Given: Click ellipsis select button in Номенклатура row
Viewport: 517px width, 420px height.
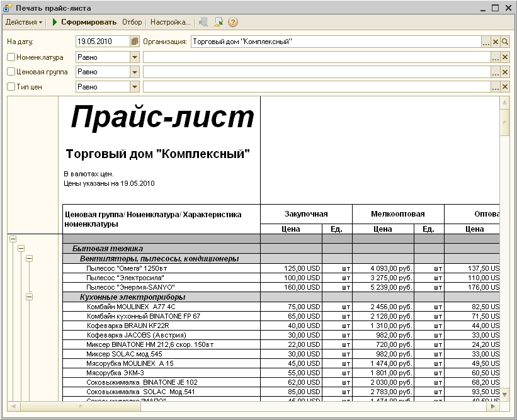Looking at the screenshot, I should point(495,57).
